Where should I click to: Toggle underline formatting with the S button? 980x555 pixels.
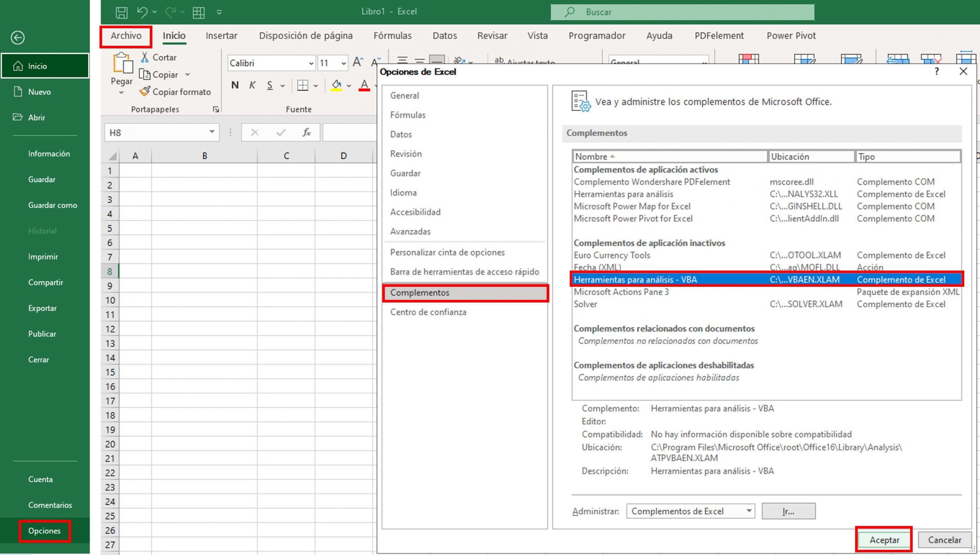click(270, 85)
